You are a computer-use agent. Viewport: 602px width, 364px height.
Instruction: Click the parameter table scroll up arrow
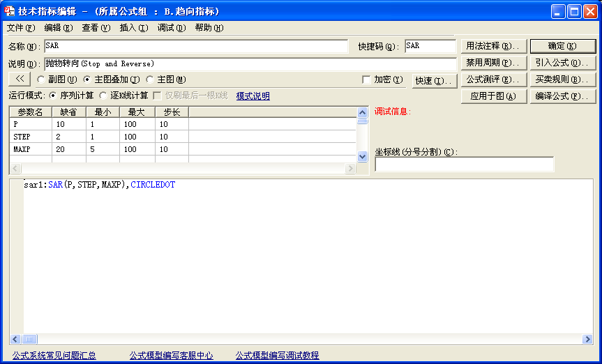(x=363, y=112)
